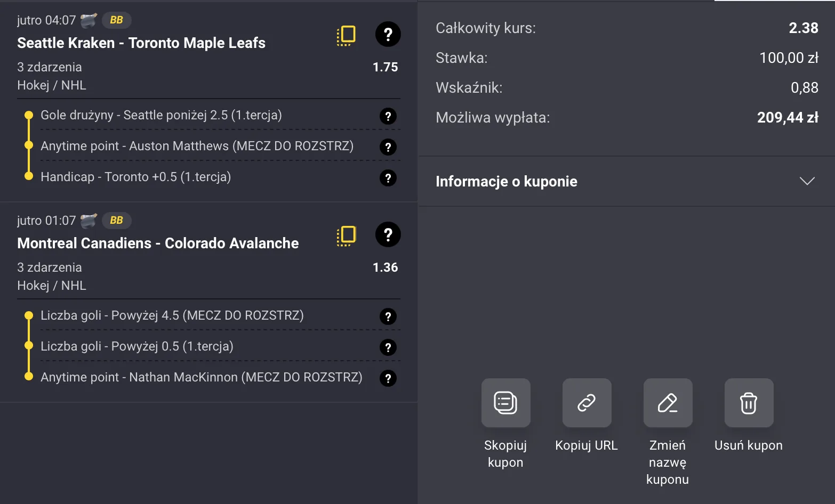Open info for Powyżej 0.5 1.tercja bet
Viewport: 835px width, 504px height.
(x=388, y=347)
